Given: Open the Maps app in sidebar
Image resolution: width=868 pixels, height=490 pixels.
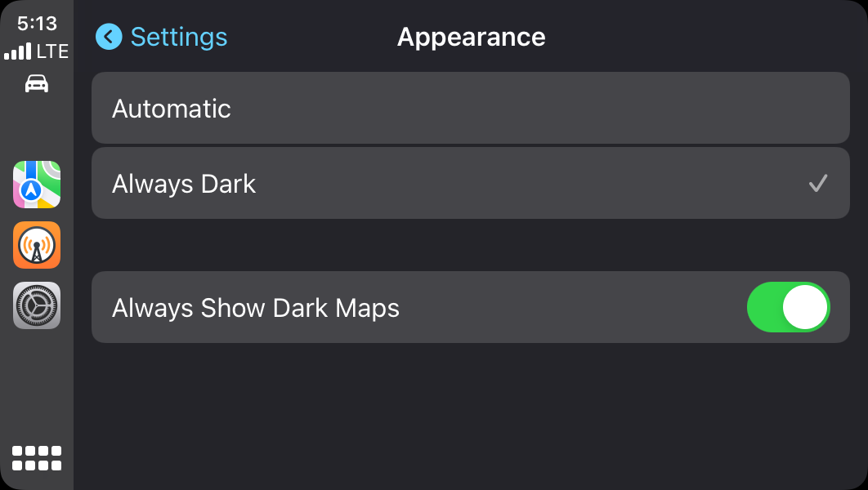Looking at the screenshot, I should tap(37, 184).
